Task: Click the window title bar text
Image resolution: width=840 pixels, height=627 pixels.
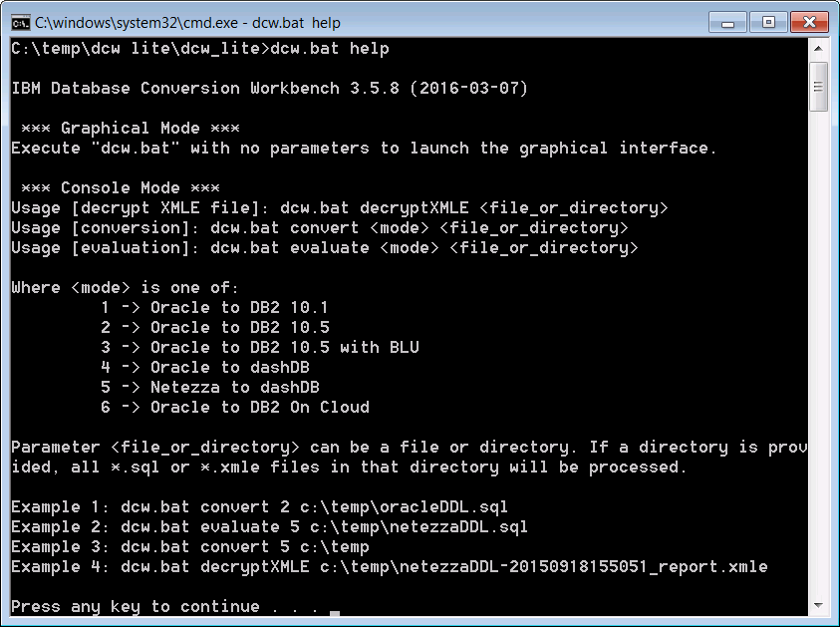Action: (187, 22)
